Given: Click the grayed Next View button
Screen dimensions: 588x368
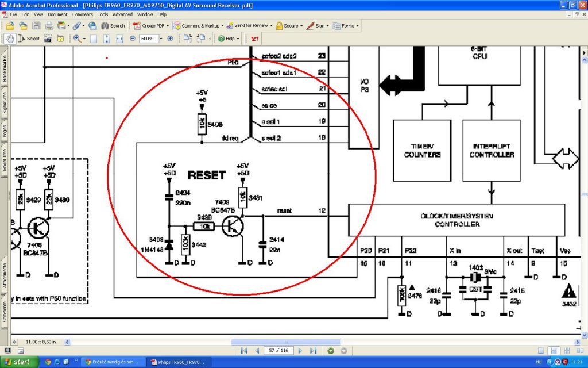Looking at the screenshot, I should (x=343, y=351).
